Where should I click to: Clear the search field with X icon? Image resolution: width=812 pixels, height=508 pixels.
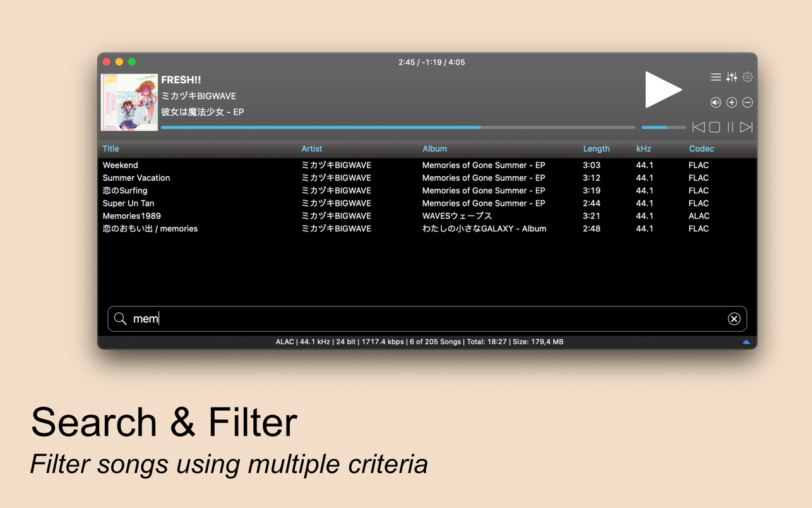pos(734,319)
